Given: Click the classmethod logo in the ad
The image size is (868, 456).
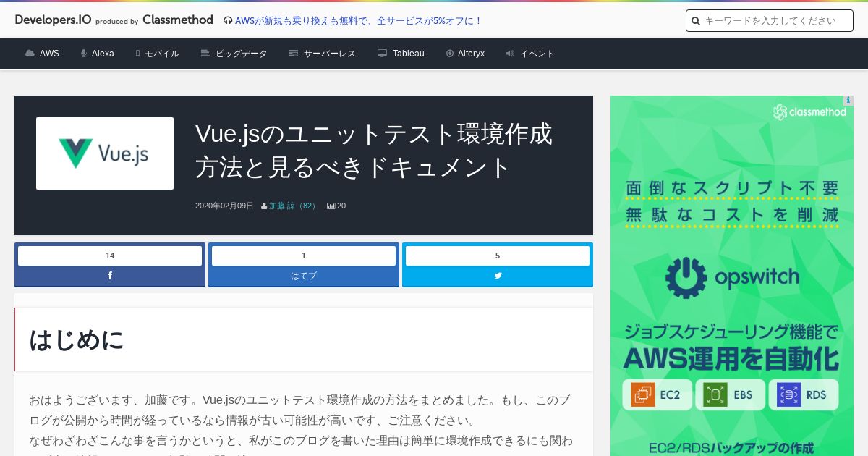Looking at the screenshot, I should pyautogui.click(x=809, y=112).
